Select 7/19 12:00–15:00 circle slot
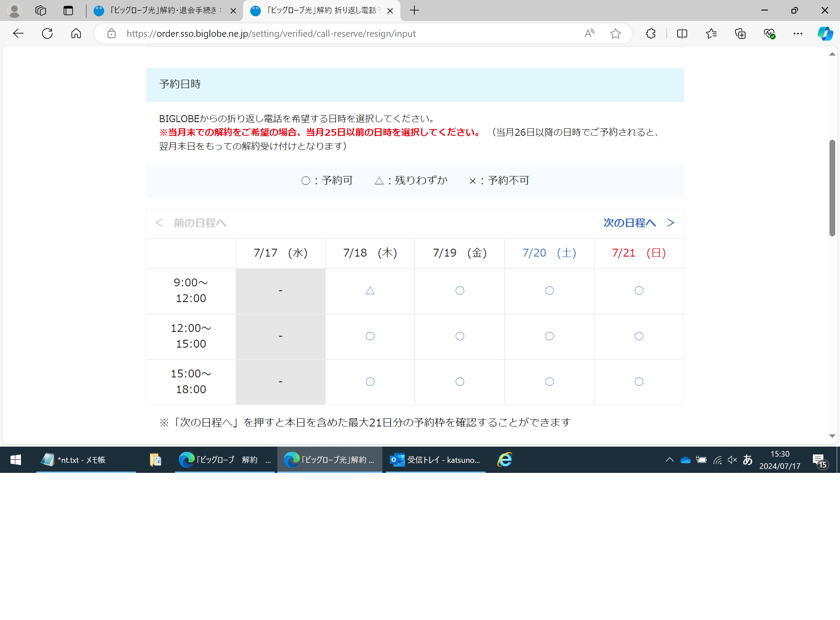 tap(460, 336)
